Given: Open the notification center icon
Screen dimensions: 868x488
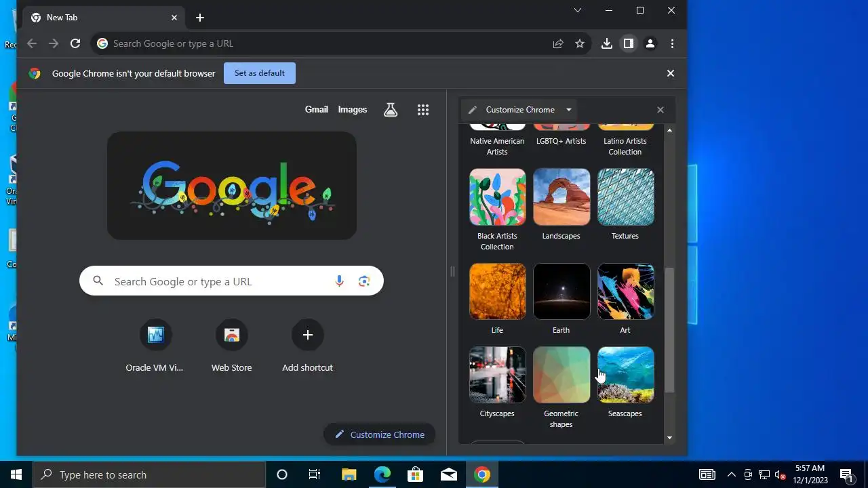Looking at the screenshot, I should click(x=846, y=474).
